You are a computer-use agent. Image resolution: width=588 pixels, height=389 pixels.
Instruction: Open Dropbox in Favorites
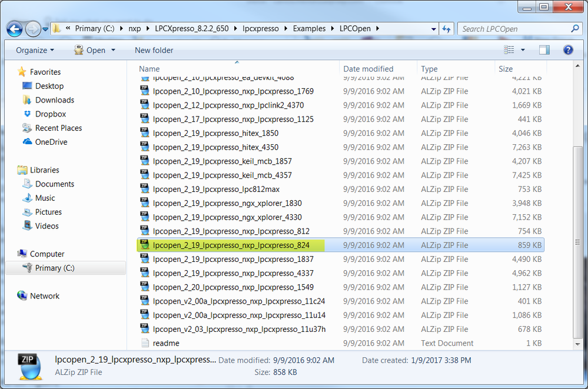point(51,114)
